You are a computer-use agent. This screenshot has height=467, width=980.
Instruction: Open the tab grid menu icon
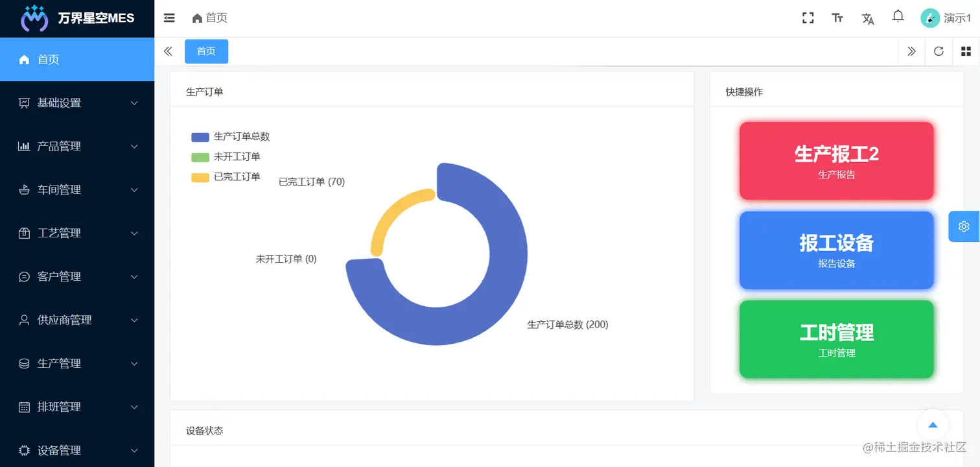pos(966,51)
